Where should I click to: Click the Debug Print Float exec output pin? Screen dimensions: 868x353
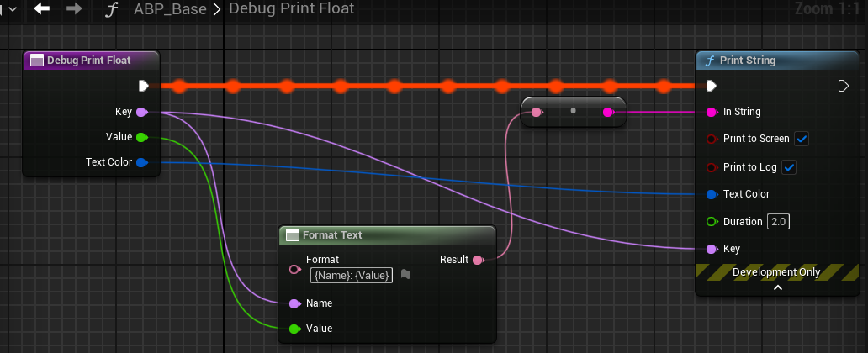pyautogui.click(x=144, y=86)
